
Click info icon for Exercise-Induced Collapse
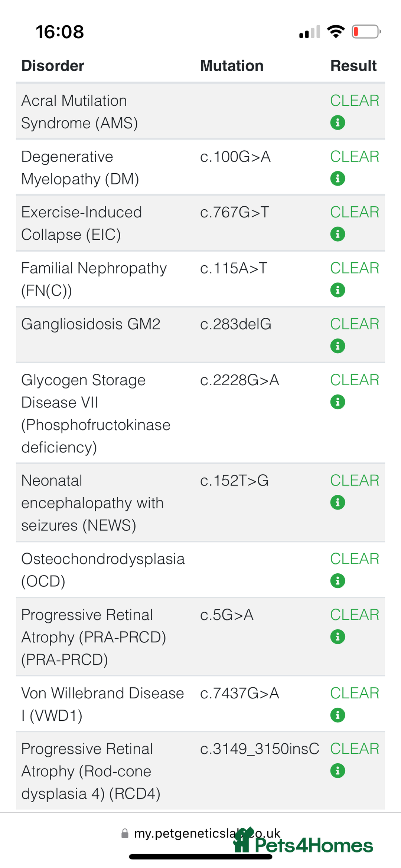point(338,234)
